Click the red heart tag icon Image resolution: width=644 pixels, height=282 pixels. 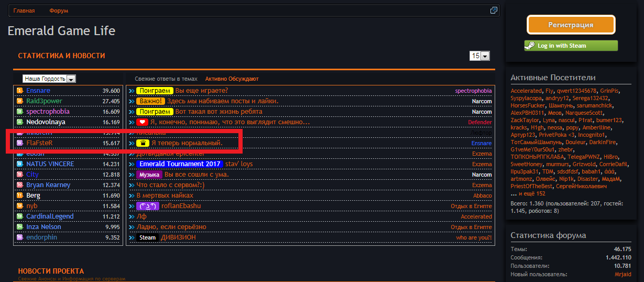143,122
